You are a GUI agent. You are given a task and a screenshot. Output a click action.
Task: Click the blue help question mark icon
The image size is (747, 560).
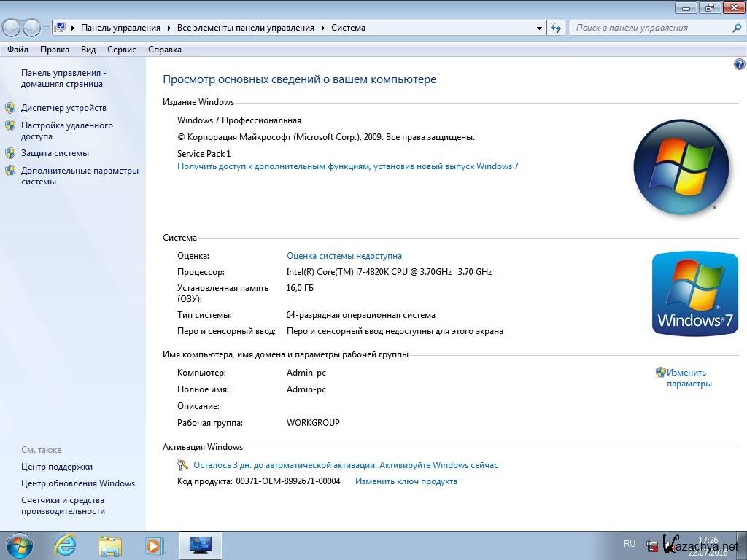[739, 65]
